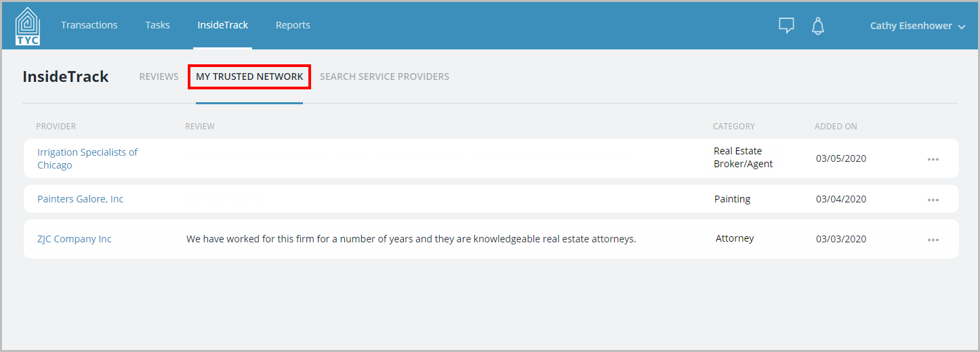
Task: Open the Painters Galore, Inc link
Action: pyautogui.click(x=80, y=199)
